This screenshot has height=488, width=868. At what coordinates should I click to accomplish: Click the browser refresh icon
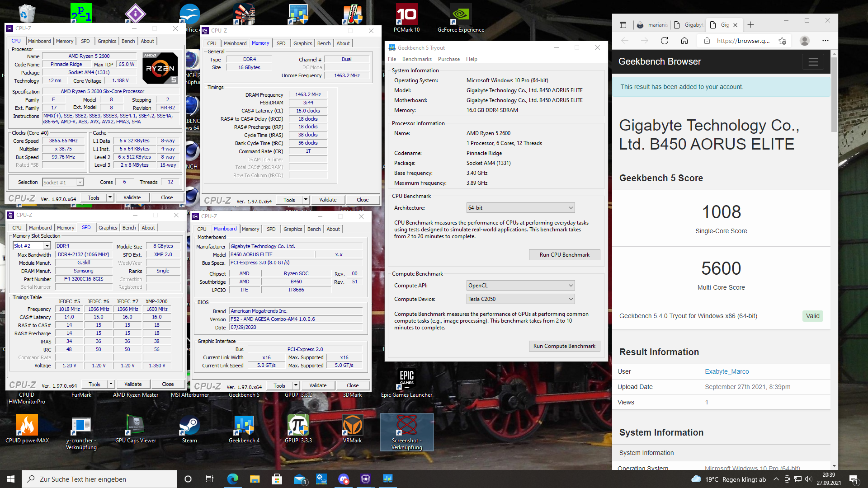click(x=665, y=41)
